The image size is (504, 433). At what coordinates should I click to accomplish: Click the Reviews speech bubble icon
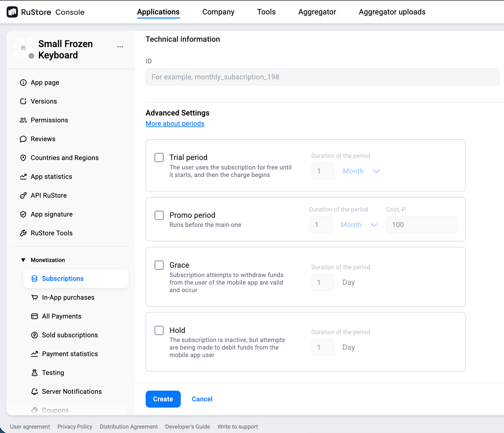(23, 139)
